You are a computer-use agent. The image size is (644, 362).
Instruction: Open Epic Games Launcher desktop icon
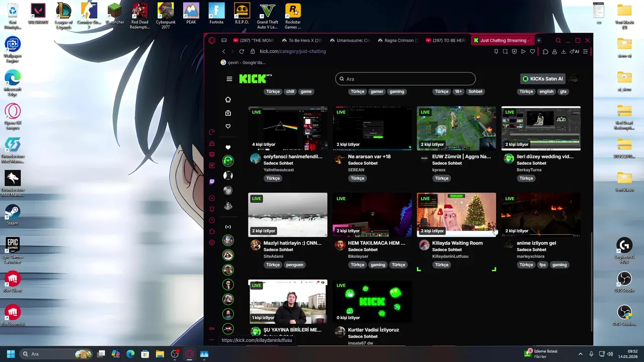click(x=13, y=250)
